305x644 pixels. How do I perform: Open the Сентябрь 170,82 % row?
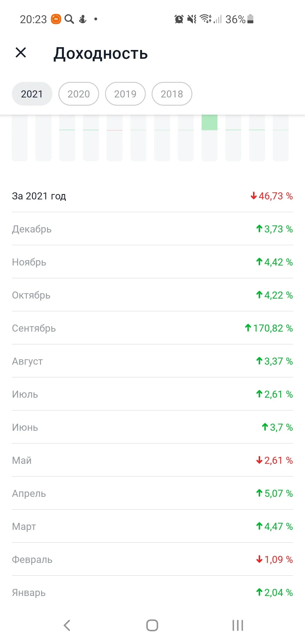152,328
